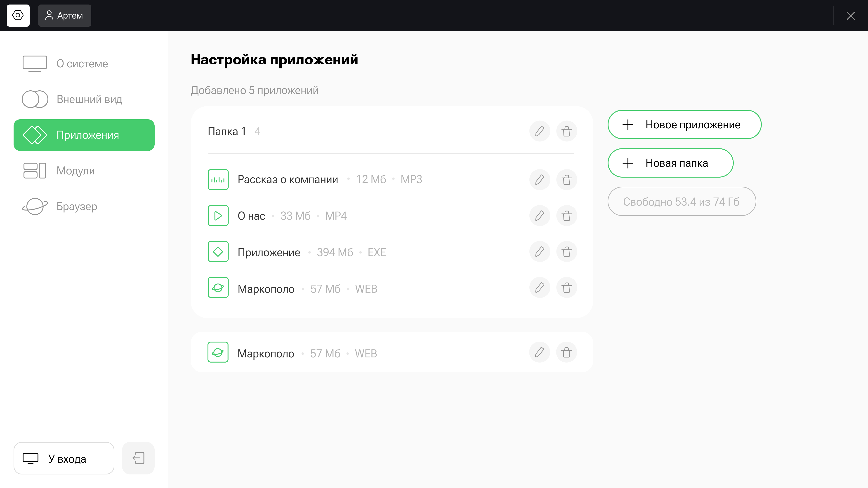Create a new application

coord(684,125)
